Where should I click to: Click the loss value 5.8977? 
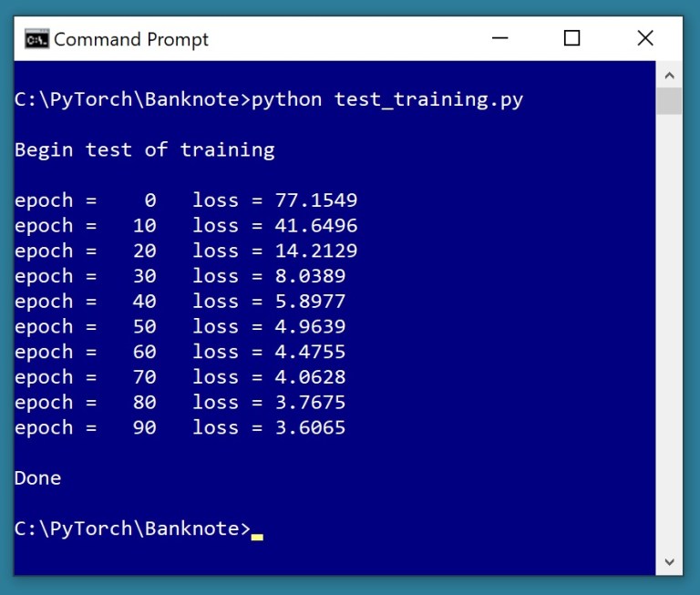[310, 302]
